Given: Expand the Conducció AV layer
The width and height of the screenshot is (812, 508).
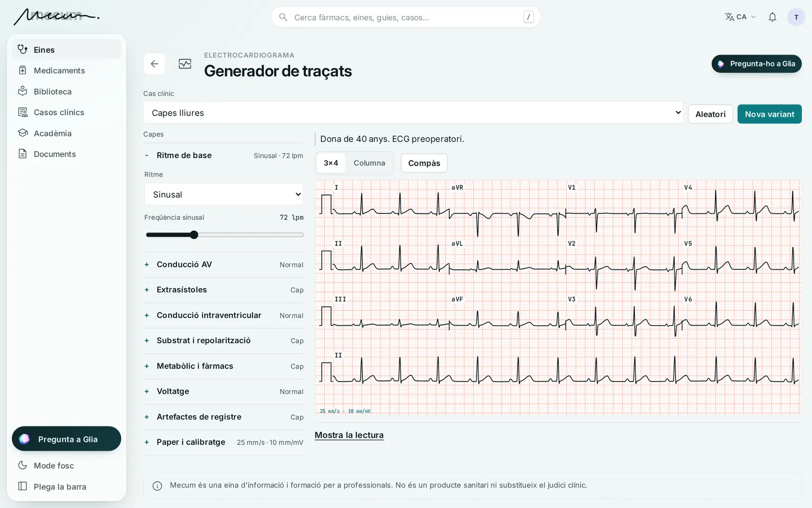Looking at the screenshot, I should pyautogui.click(x=224, y=265).
